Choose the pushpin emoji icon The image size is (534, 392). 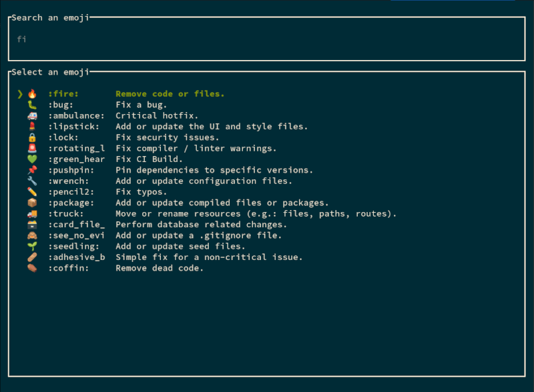(32, 170)
